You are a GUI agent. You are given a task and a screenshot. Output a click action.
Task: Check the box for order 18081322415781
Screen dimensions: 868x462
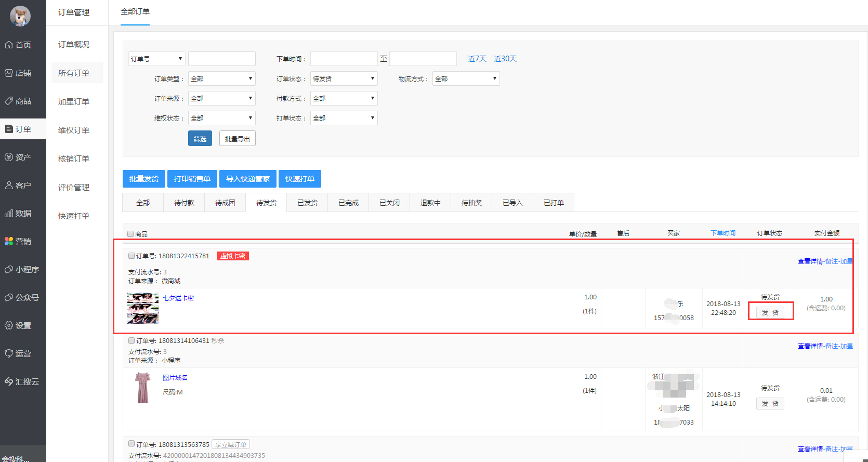[131, 256]
